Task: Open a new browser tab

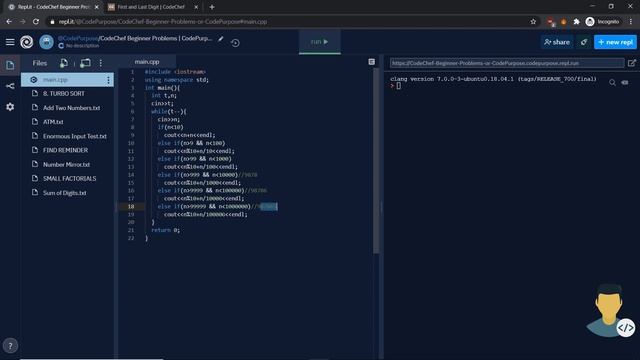Action: coord(212,7)
